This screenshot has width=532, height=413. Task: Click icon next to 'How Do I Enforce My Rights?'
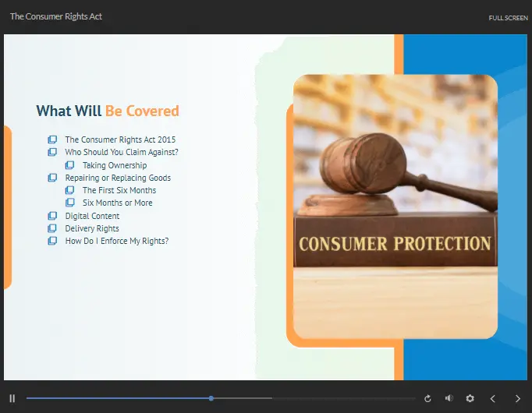(52, 241)
